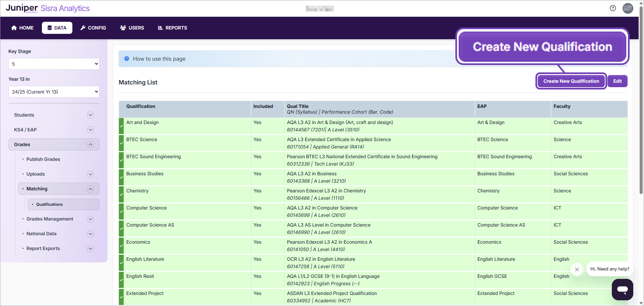Toggle the green check for Chemistry row
The height and width of the screenshot is (306, 644).
[121, 194]
